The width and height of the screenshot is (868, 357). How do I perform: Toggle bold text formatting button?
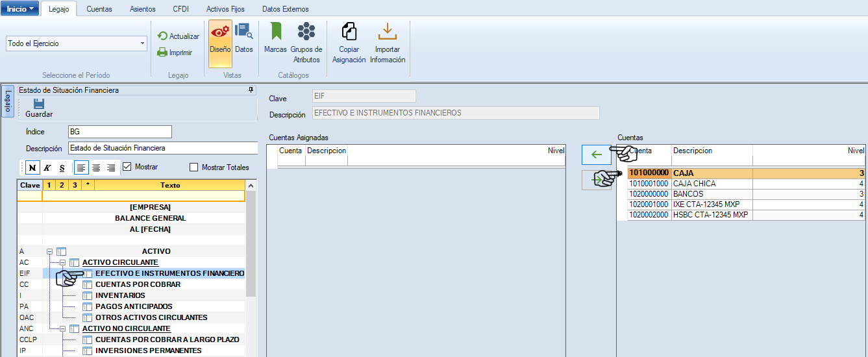point(32,167)
